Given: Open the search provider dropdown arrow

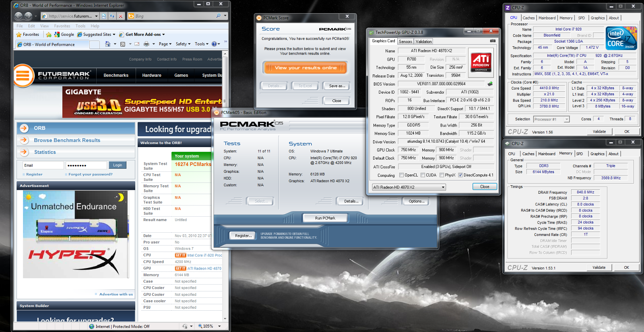Looking at the screenshot, I should 225,16.
